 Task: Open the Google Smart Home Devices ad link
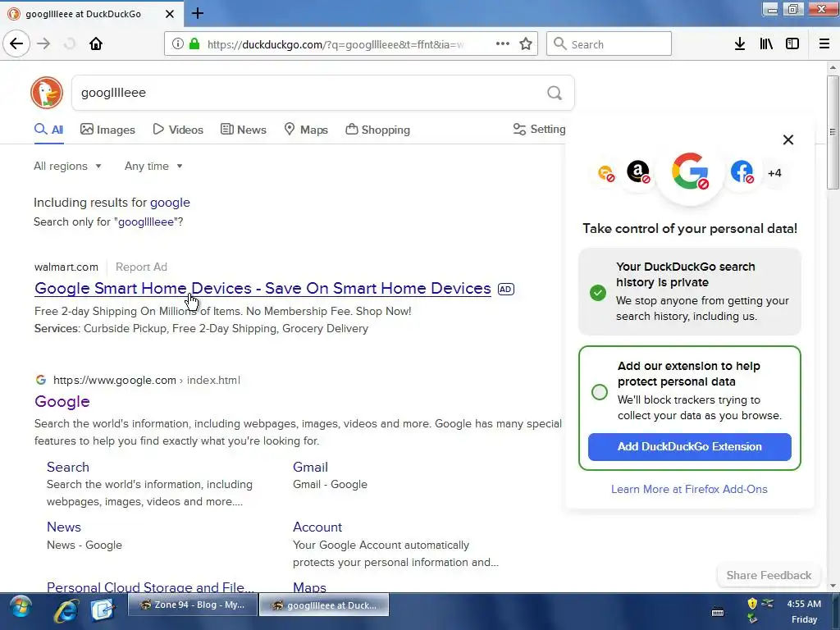[x=262, y=288]
